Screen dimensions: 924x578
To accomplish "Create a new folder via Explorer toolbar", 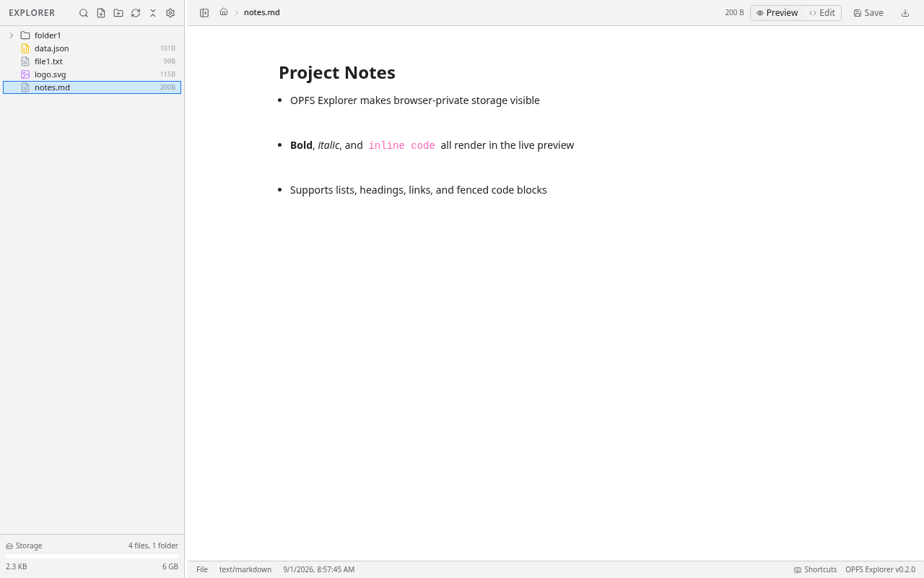I will pos(118,13).
